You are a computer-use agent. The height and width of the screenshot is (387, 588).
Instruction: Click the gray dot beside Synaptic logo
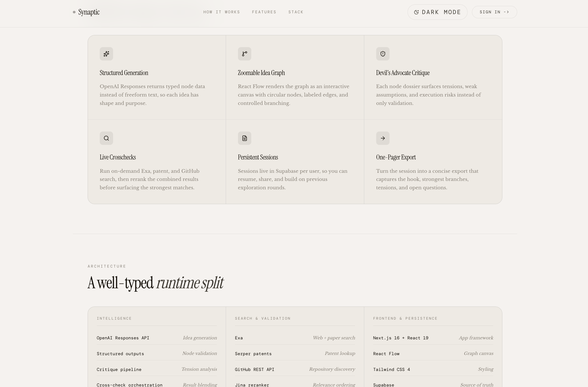(x=74, y=12)
